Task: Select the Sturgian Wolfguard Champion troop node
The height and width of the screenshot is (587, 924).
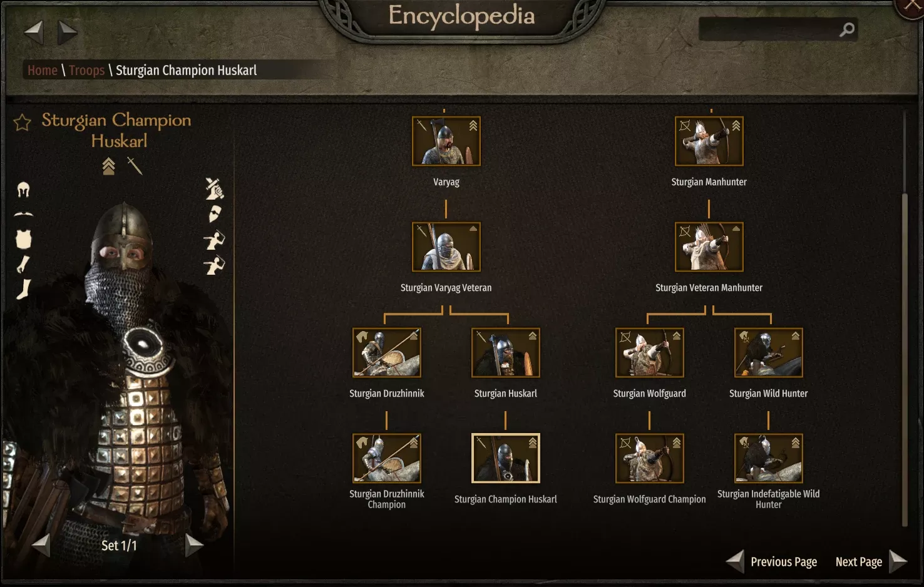Action: [650, 459]
